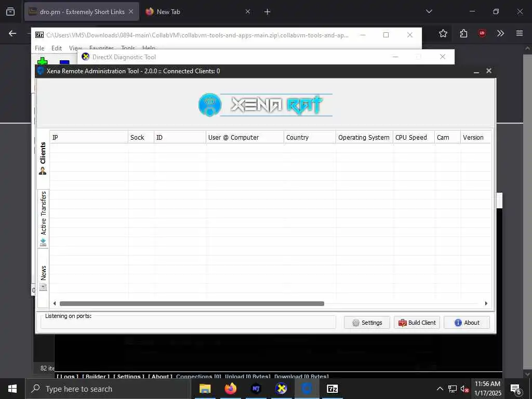
Task: Open the NJ app taskbar icon
Action: click(256, 389)
